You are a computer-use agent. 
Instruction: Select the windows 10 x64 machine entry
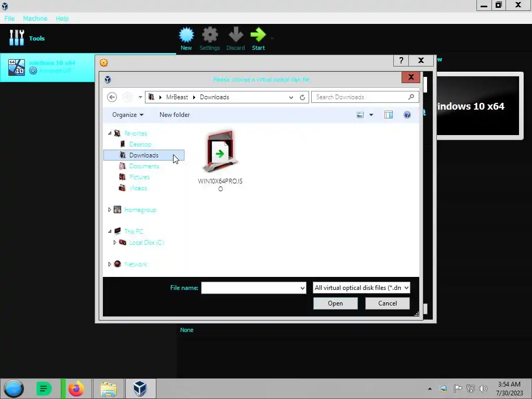pyautogui.click(x=47, y=67)
